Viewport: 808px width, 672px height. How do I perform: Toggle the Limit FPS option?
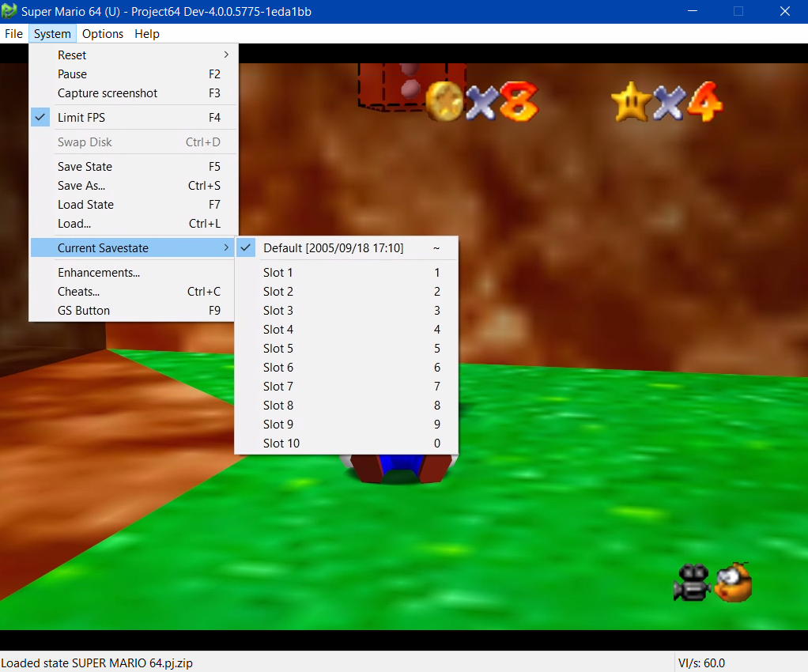[x=134, y=118]
